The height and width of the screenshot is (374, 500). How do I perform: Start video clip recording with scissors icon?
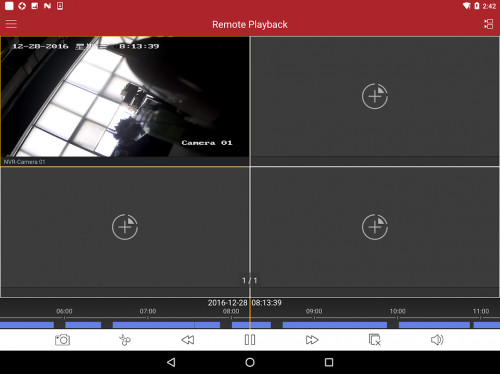click(125, 340)
